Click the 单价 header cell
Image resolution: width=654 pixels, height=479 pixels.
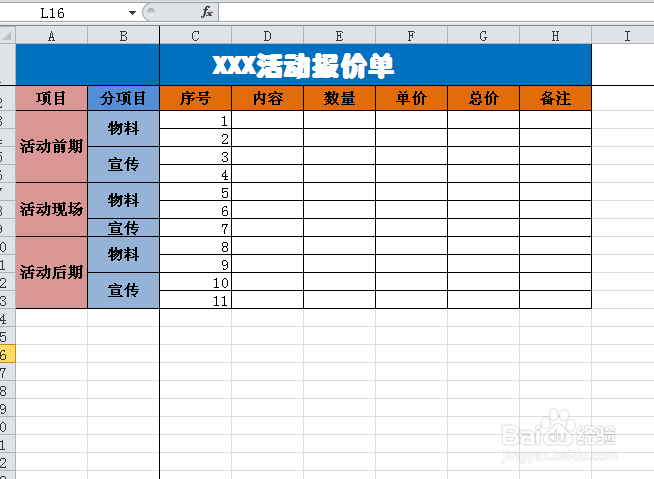(411, 98)
